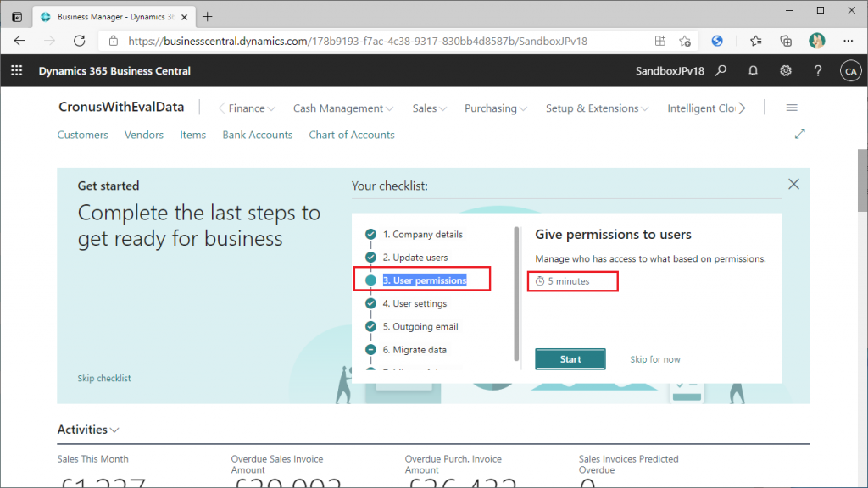The image size is (868, 488).
Task: Open browser settings and more ellipsis
Action: pos(848,41)
